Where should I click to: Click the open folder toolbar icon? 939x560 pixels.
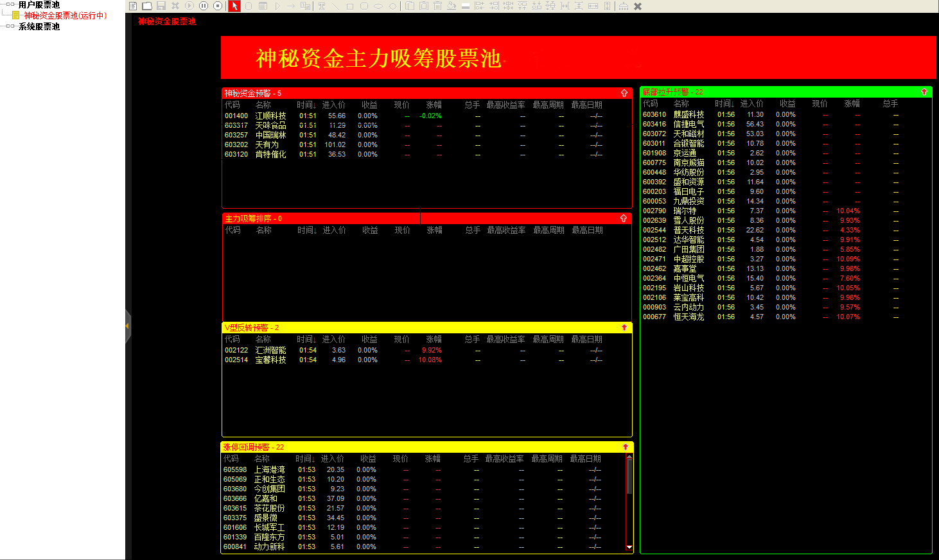tap(147, 6)
